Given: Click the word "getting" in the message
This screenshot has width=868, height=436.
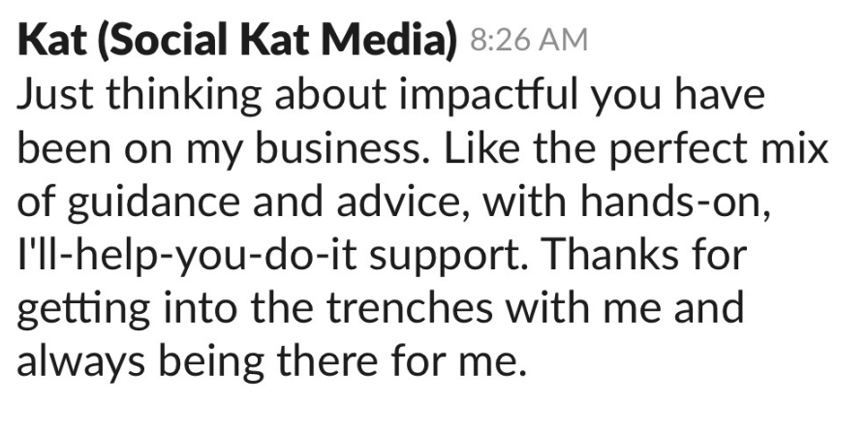Looking at the screenshot, I should 83,310.
